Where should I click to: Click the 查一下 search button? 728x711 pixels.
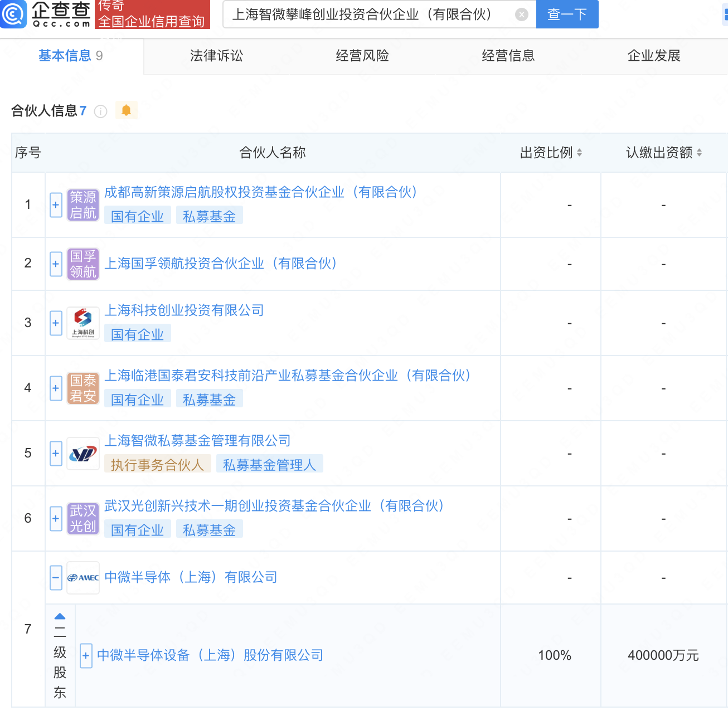pyautogui.click(x=567, y=14)
